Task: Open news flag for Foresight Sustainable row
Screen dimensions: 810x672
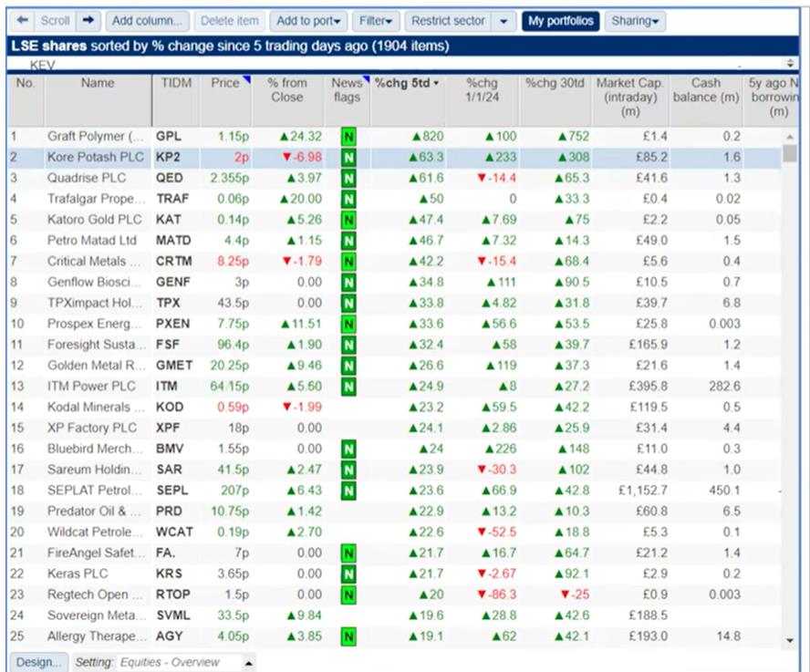Action: coord(348,345)
